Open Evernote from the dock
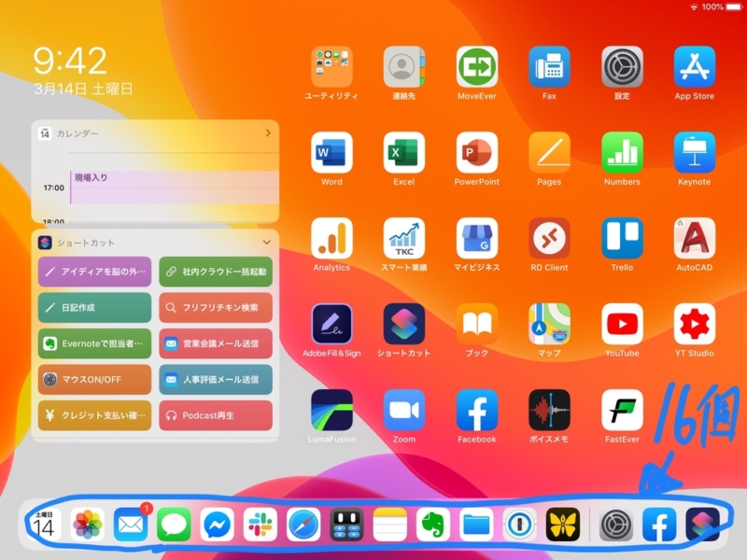This screenshot has width=747, height=560. [x=433, y=525]
